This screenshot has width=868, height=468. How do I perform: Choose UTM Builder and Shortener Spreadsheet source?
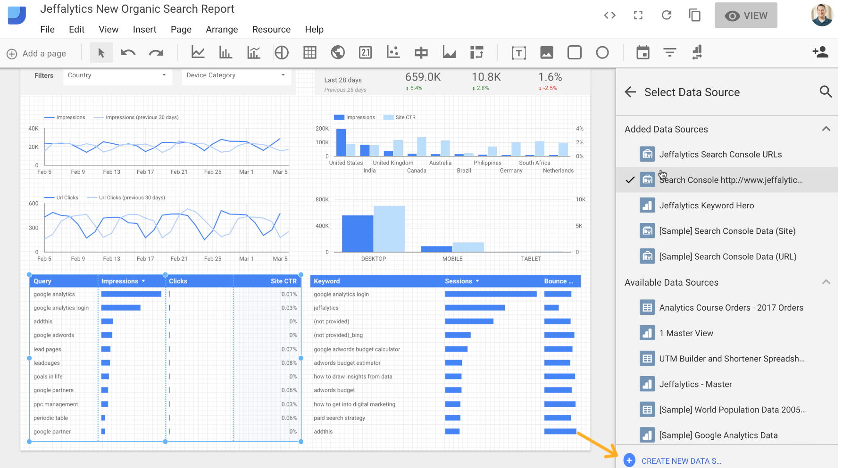click(726, 359)
